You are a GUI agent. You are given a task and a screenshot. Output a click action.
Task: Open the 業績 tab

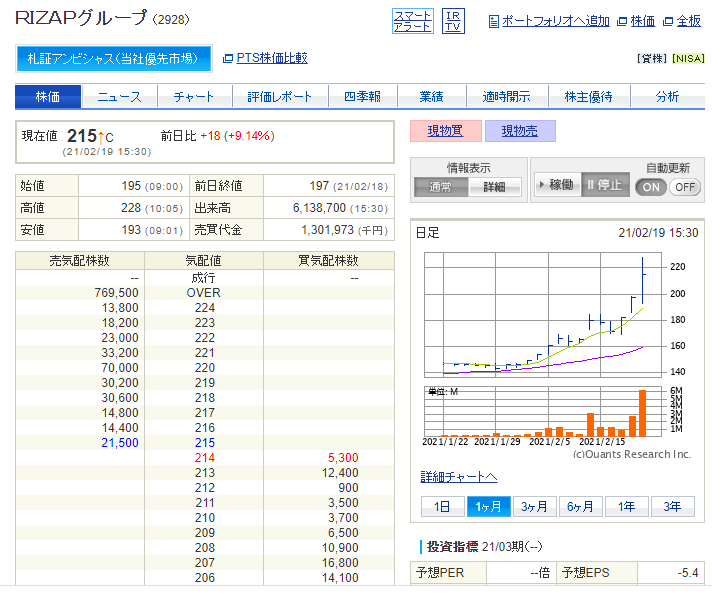[431, 97]
